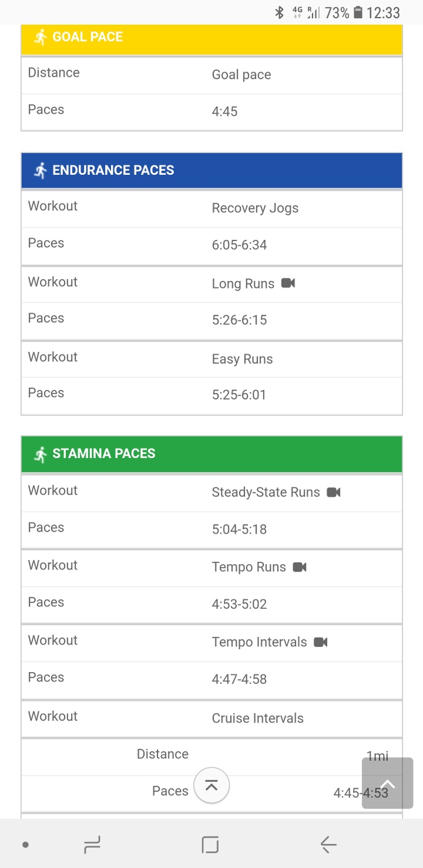This screenshot has width=423, height=868.
Task: Open the Tempo Intervals video icon
Action: (321, 643)
